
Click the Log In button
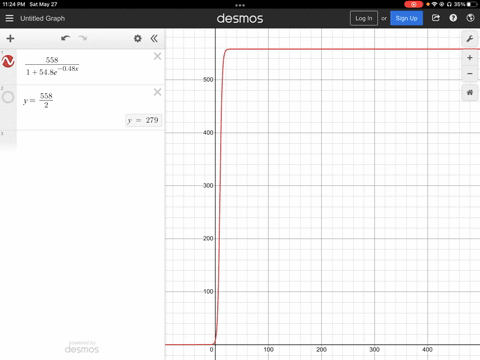point(364,18)
